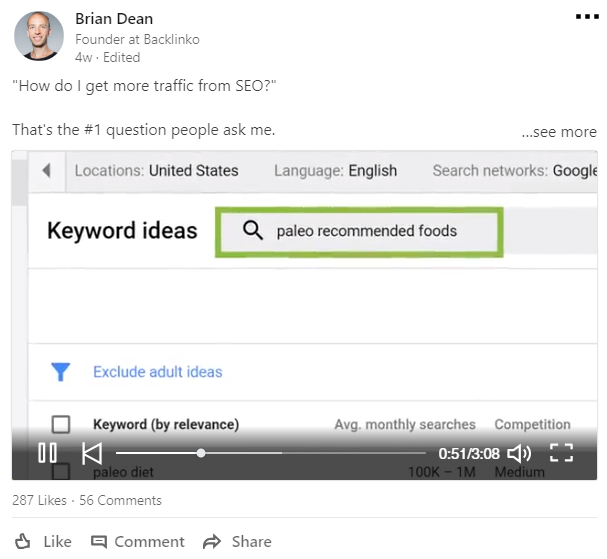Change Language: English setting
This screenshot has width=607, height=559.
(335, 171)
